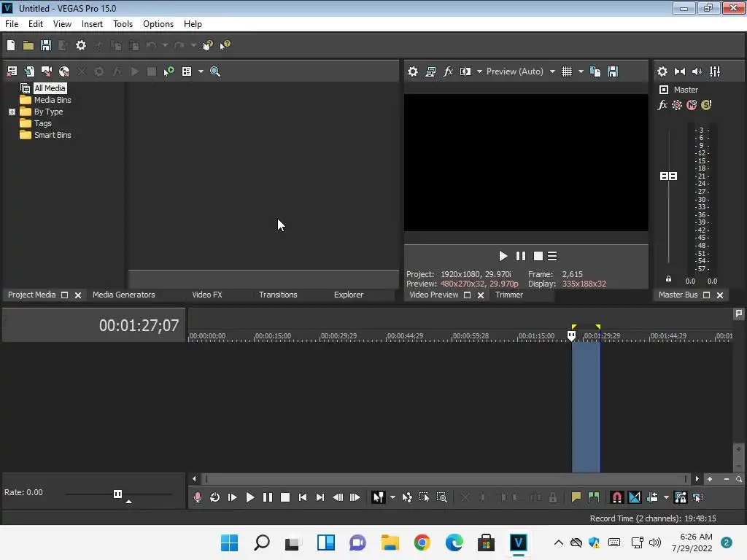747x560 pixels.
Task: Toggle Master solo icon
Action: pos(706,105)
